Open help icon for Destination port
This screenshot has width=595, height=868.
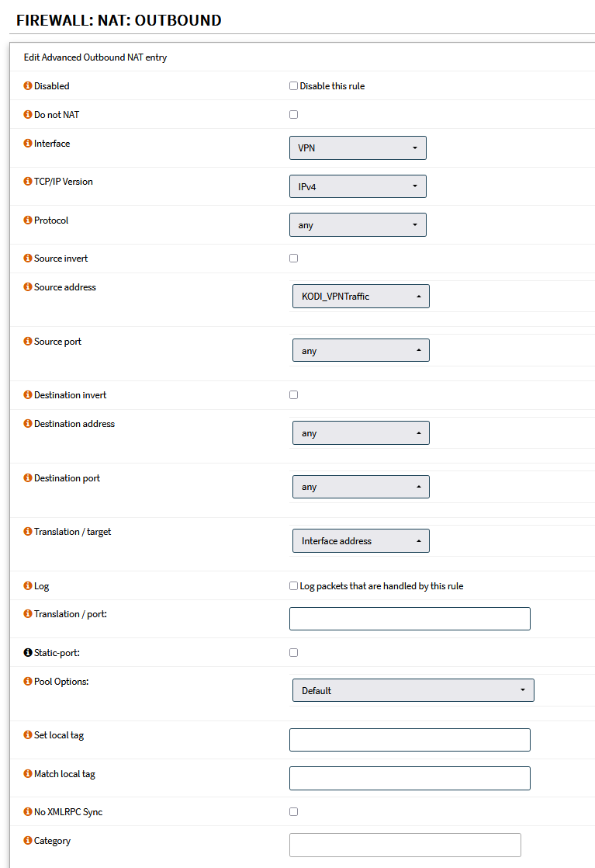(28, 478)
